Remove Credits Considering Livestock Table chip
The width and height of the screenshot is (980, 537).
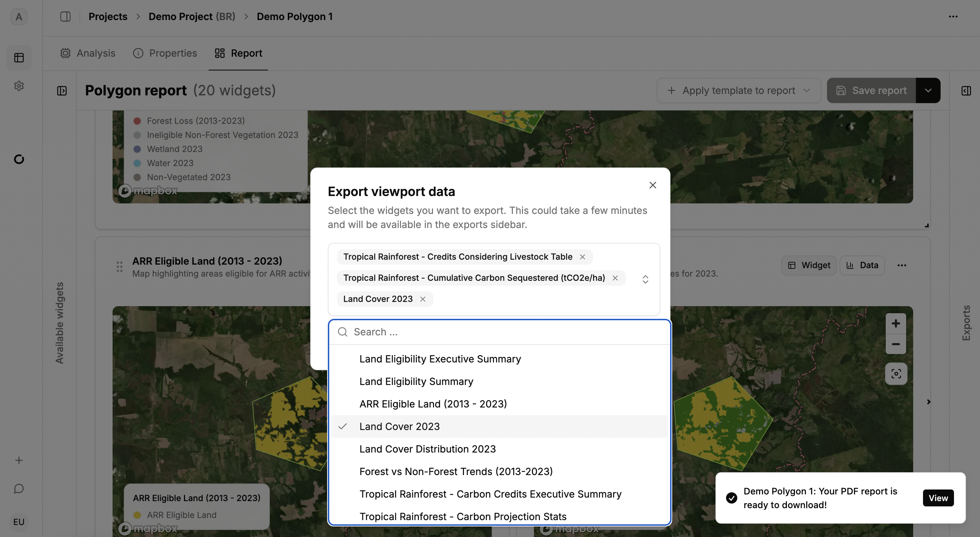[x=583, y=257]
